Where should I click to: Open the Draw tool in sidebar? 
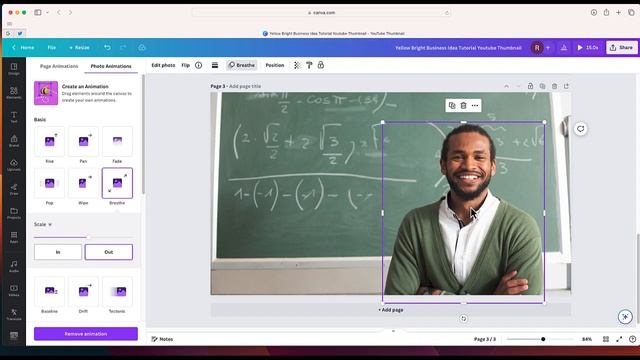(x=14, y=189)
